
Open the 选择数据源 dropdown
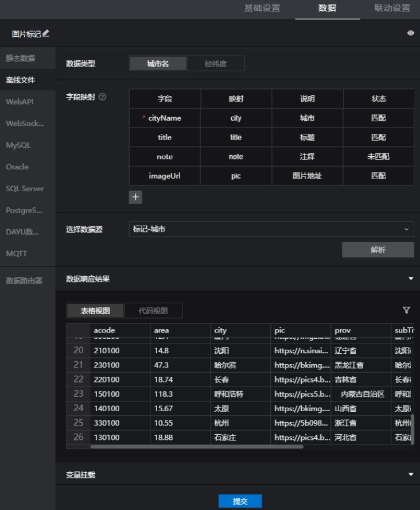[271, 229]
